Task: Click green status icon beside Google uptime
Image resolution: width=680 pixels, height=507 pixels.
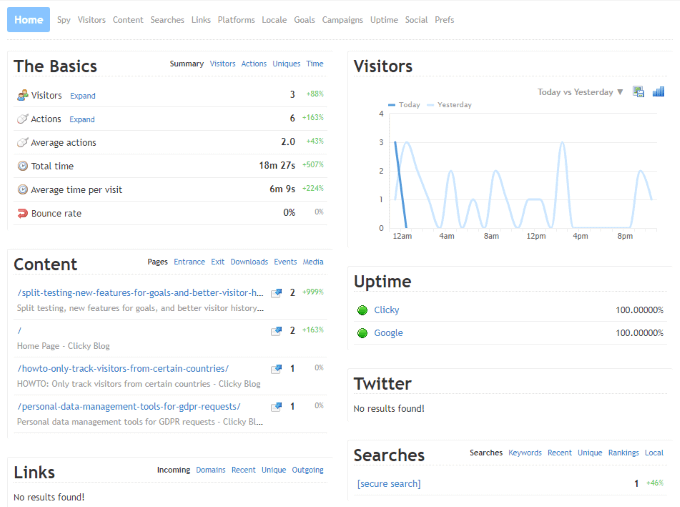Action: 362,333
